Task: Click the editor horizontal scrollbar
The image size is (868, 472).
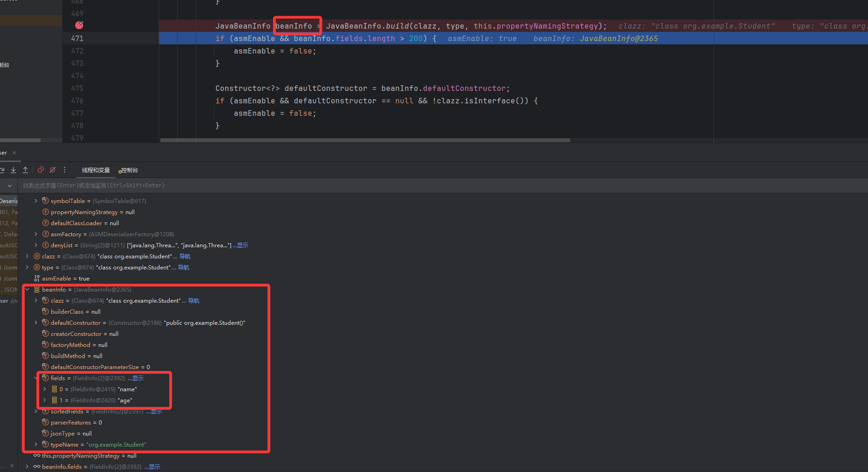Action: pyautogui.click(x=364, y=140)
